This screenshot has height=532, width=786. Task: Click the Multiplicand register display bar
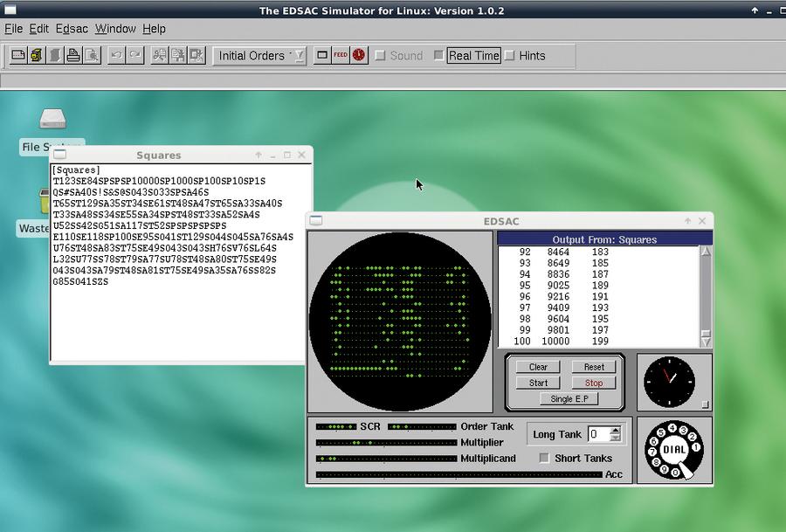point(387,459)
